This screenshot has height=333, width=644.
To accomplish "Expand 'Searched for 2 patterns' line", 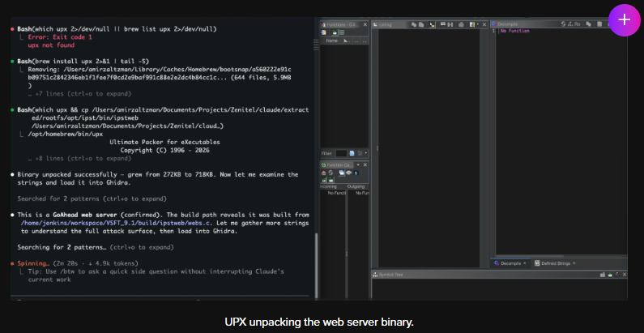I will (92, 199).
